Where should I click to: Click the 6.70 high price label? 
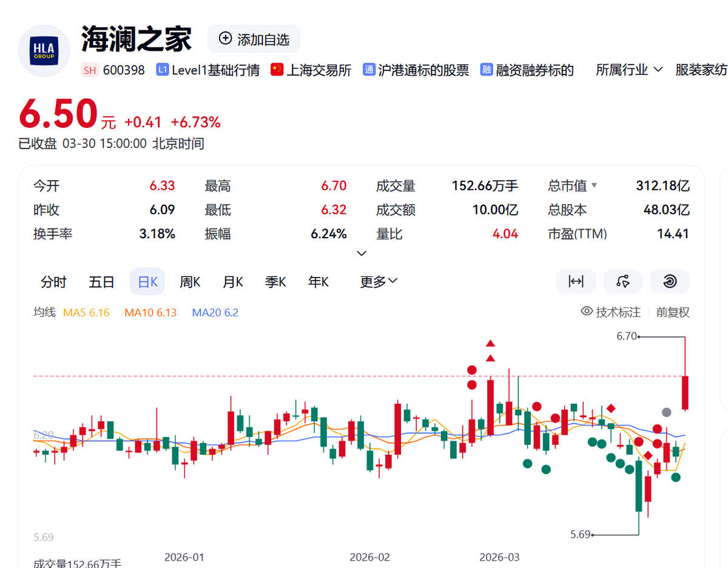[x=626, y=336]
